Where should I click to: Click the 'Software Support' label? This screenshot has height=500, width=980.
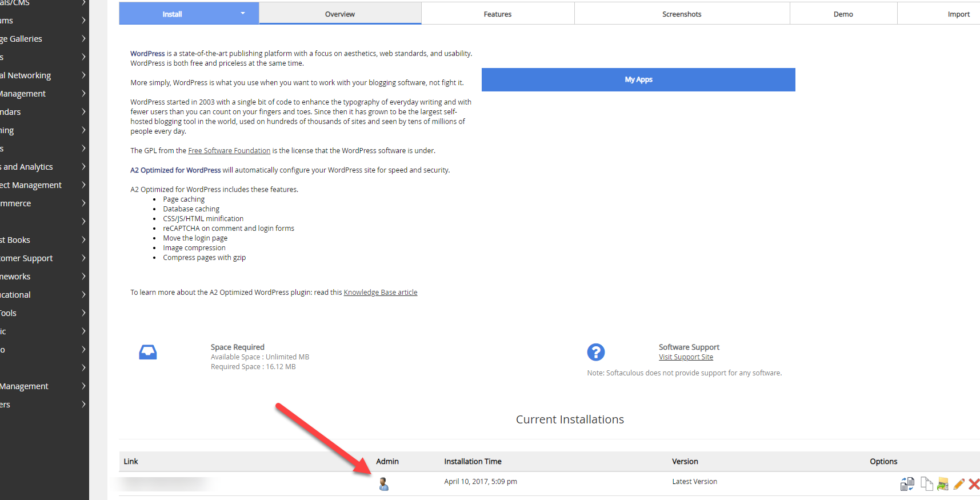point(689,347)
